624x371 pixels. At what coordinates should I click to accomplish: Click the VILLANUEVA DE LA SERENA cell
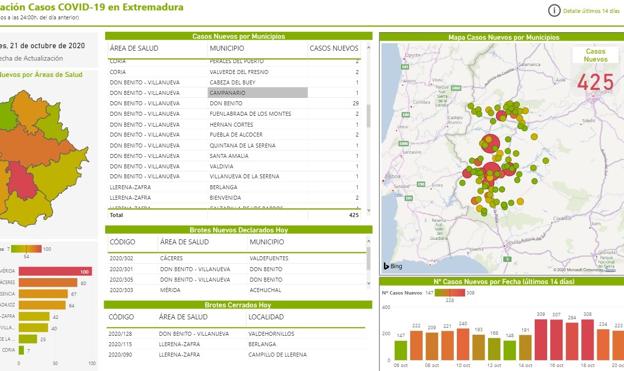pyautogui.click(x=244, y=176)
